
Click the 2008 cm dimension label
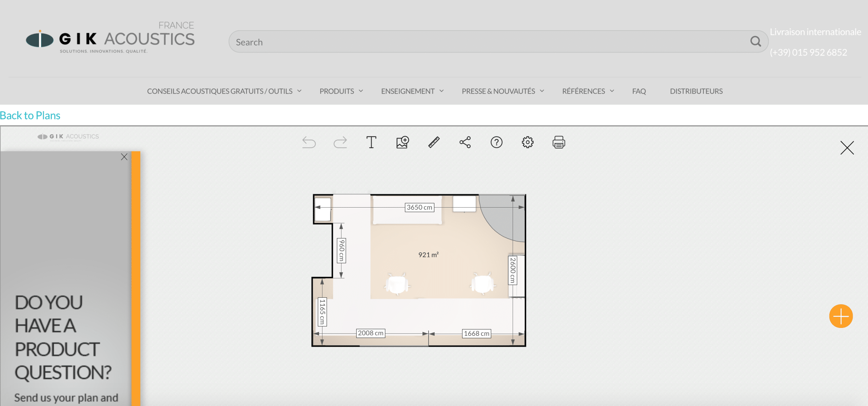point(371,333)
